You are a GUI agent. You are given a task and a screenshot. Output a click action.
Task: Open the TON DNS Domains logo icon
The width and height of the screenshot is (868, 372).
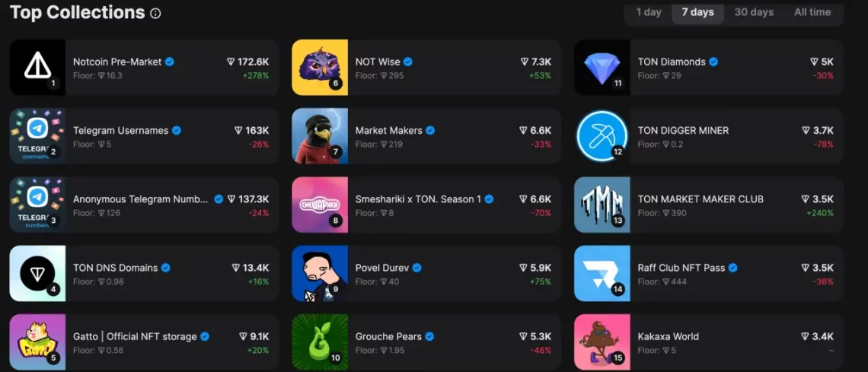(37, 273)
